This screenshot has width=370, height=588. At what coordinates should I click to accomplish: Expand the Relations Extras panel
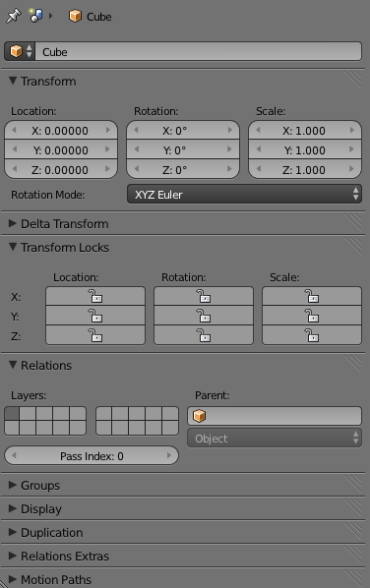13,556
